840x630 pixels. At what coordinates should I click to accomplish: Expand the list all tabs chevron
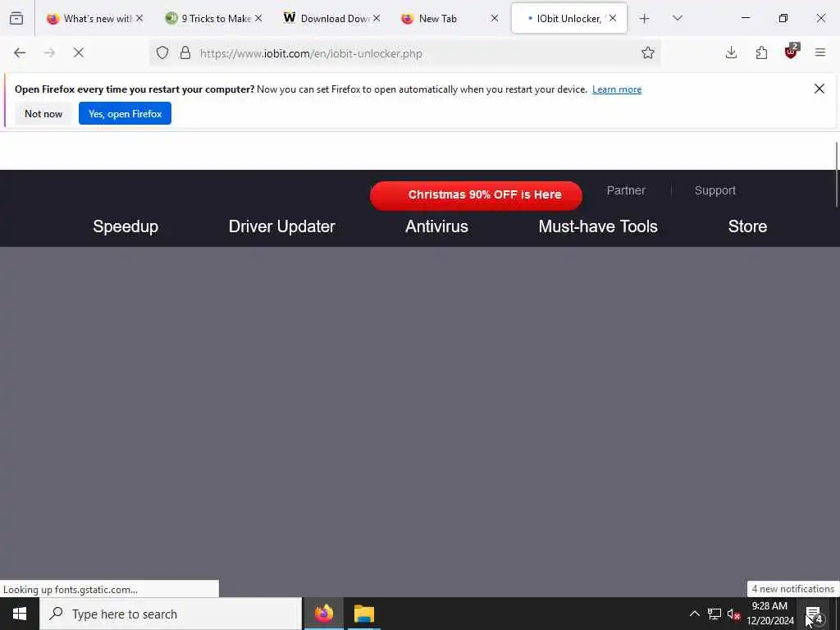coord(677,18)
